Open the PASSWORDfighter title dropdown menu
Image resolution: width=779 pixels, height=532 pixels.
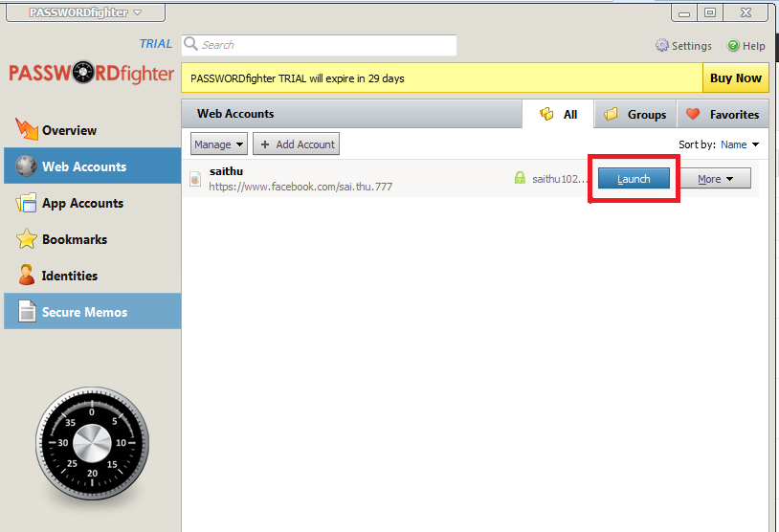(85, 12)
